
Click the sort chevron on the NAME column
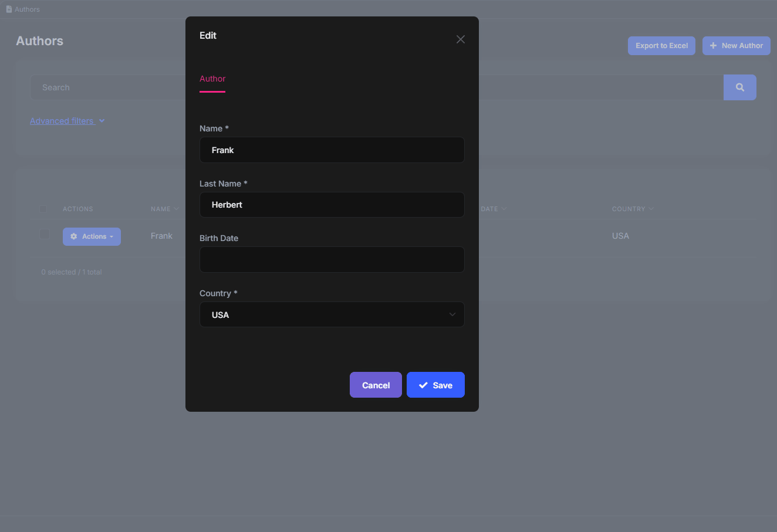pyautogui.click(x=176, y=208)
